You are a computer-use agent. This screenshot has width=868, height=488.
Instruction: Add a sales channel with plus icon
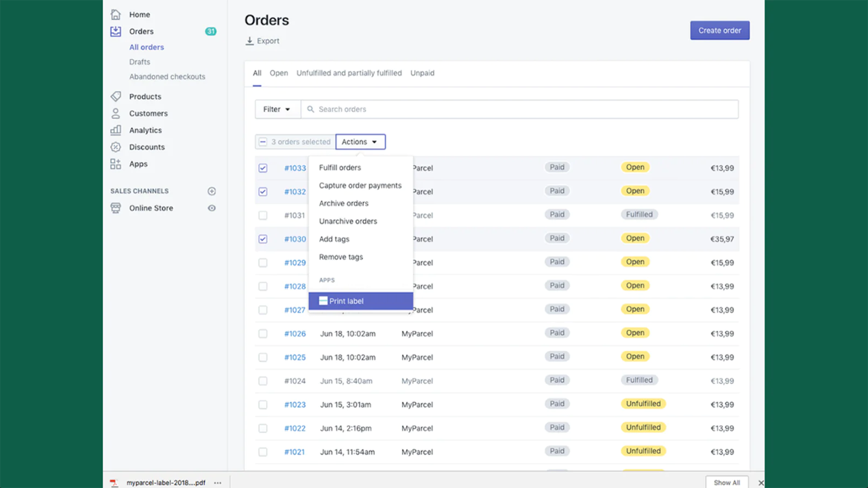coord(212,191)
